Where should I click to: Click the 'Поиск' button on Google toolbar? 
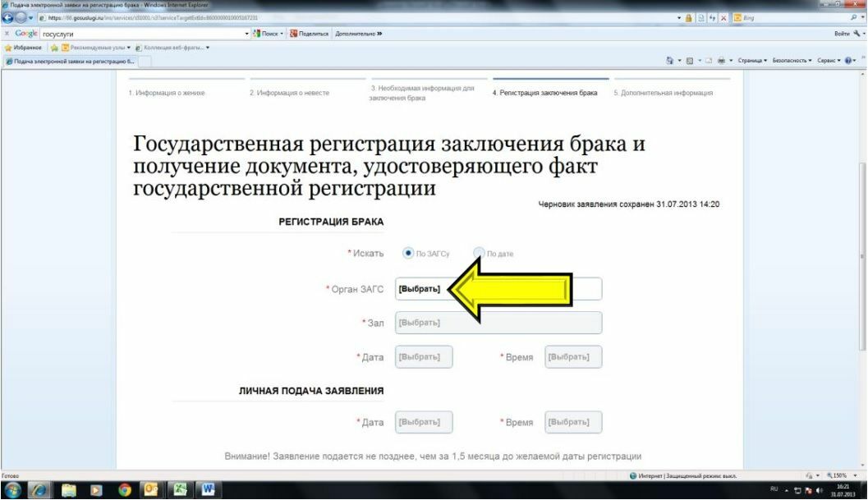pos(268,34)
